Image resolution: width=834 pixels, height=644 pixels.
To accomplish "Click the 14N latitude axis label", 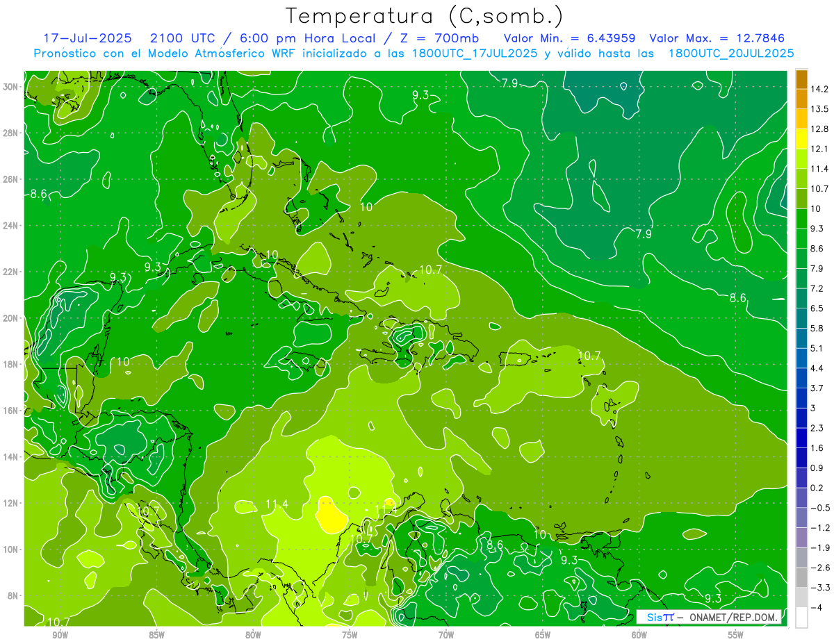I will [11, 457].
